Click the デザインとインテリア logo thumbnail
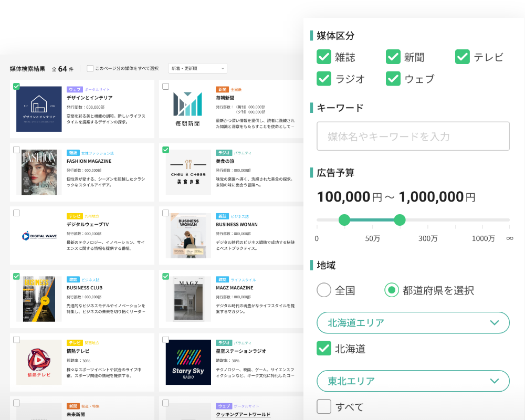 click(39, 109)
